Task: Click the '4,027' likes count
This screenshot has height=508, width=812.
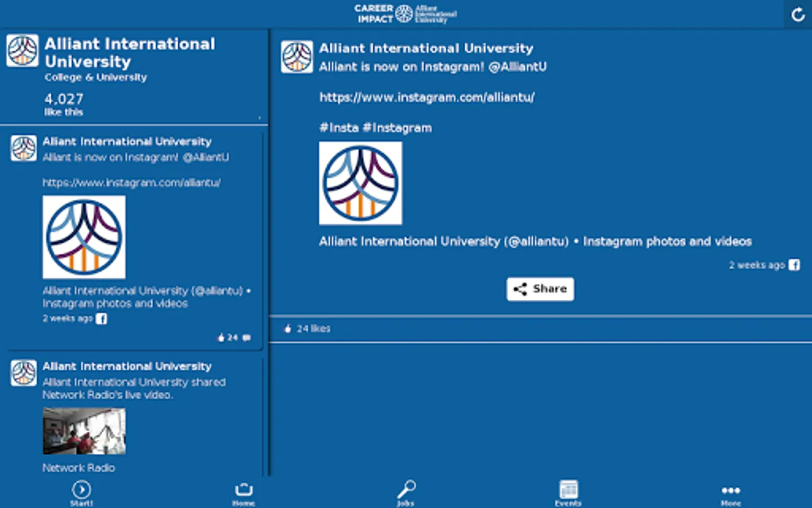Action: click(x=64, y=99)
